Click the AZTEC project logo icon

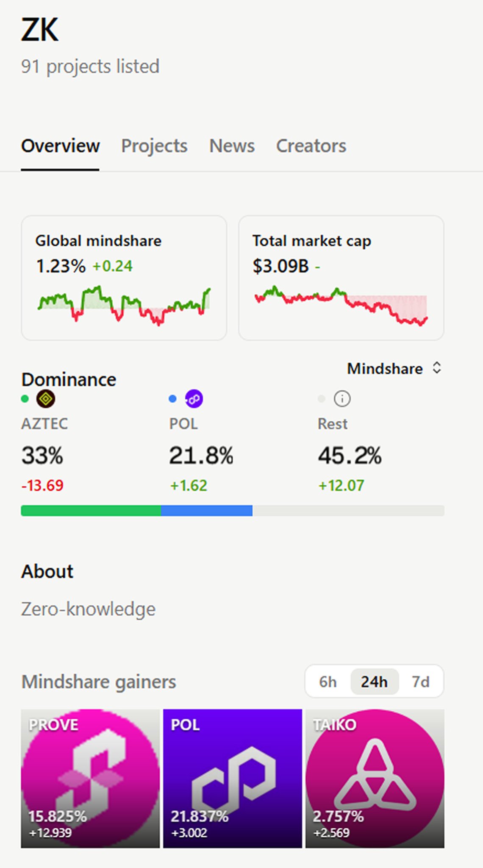tap(45, 399)
